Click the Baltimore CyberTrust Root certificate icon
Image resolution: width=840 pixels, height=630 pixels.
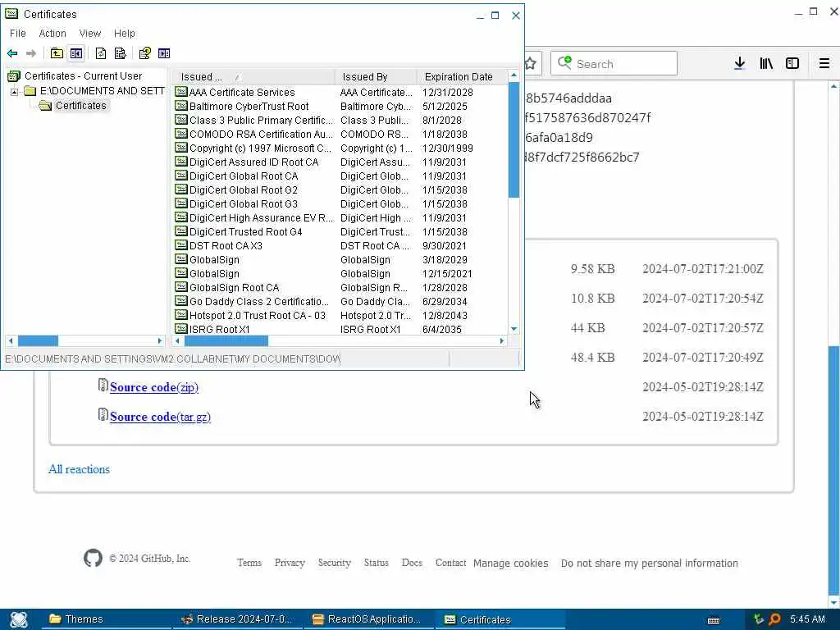click(181, 106)
